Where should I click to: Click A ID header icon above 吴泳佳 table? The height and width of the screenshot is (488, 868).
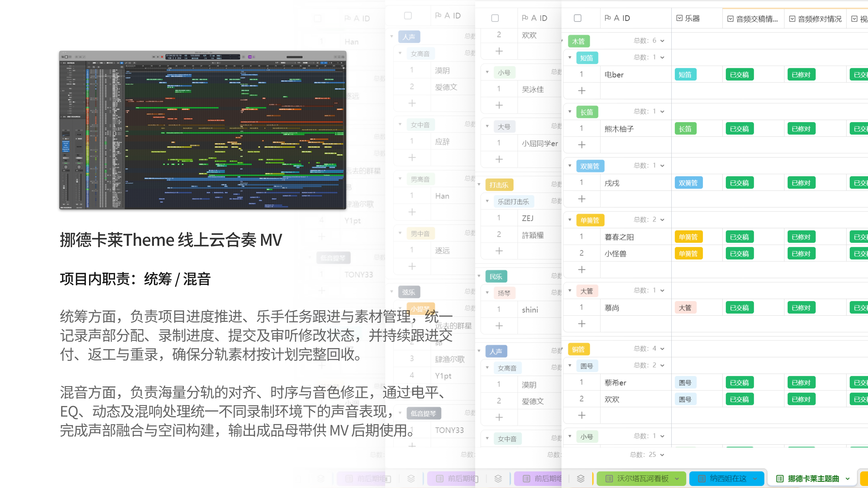click(x=525, y=18)
